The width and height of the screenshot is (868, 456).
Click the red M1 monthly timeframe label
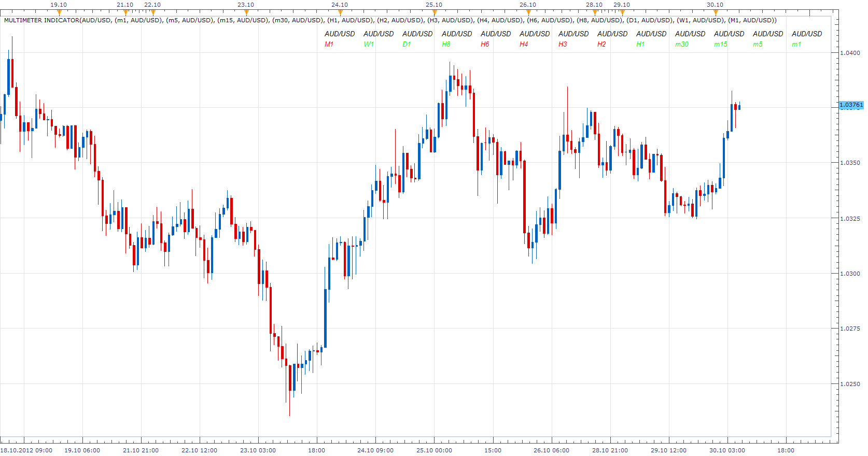[329, 44]
